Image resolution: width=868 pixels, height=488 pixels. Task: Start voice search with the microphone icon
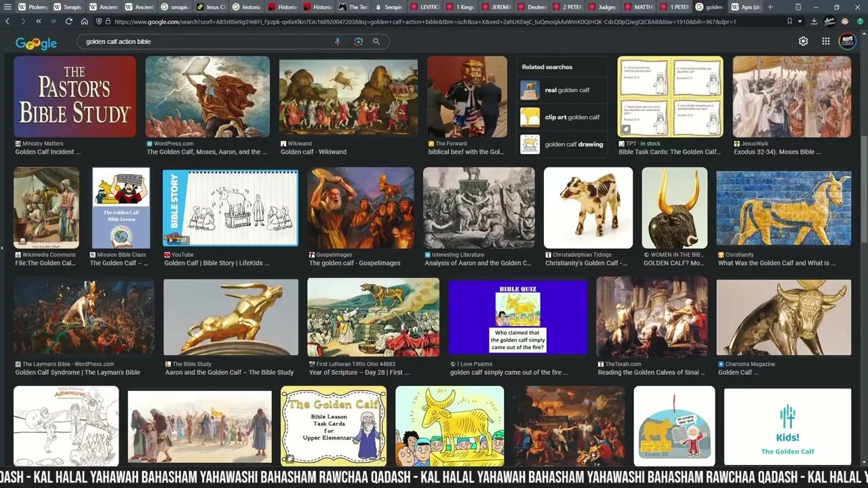(337, 41)
